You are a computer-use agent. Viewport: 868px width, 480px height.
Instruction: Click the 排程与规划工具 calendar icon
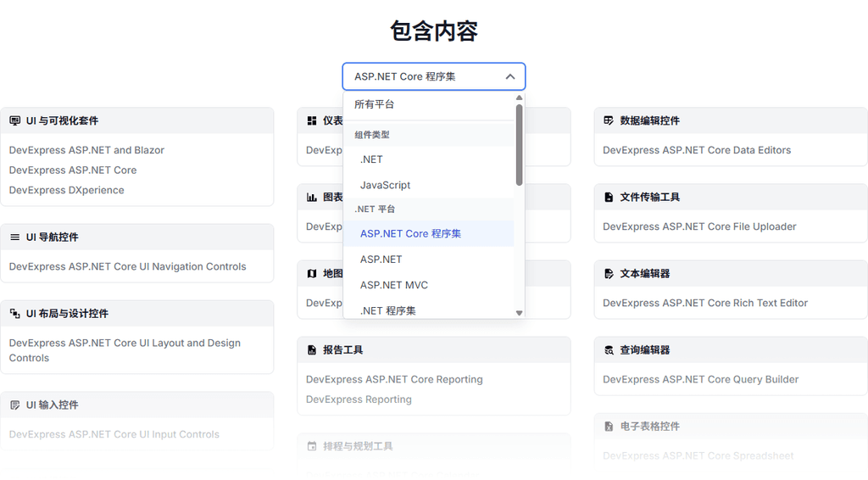(312, 446)
